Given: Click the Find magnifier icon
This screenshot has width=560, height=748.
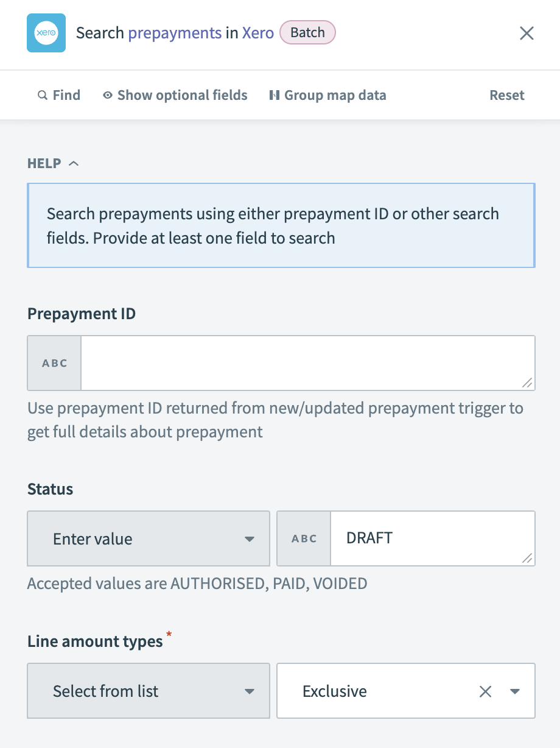Looking at the screenshot, I should [42, 95].
